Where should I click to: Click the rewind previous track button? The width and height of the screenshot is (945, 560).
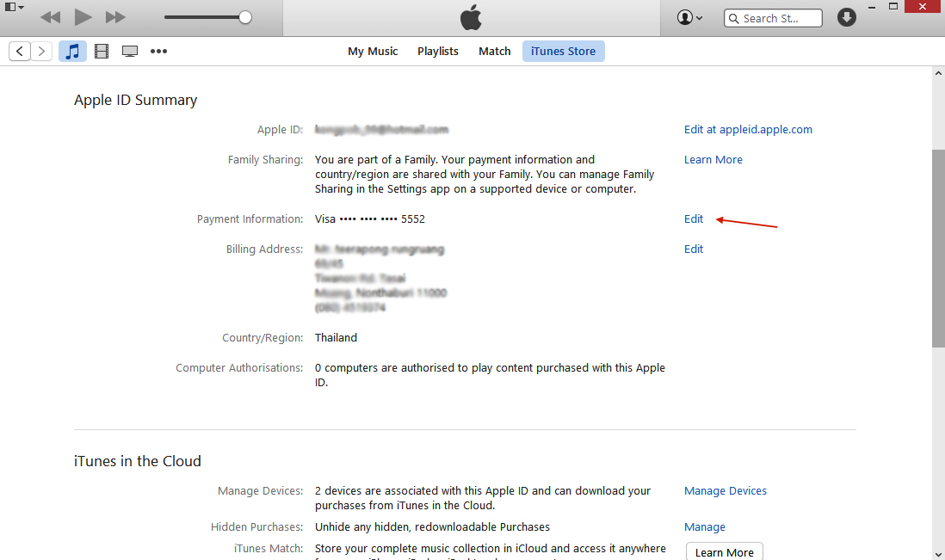click(51, 17)
